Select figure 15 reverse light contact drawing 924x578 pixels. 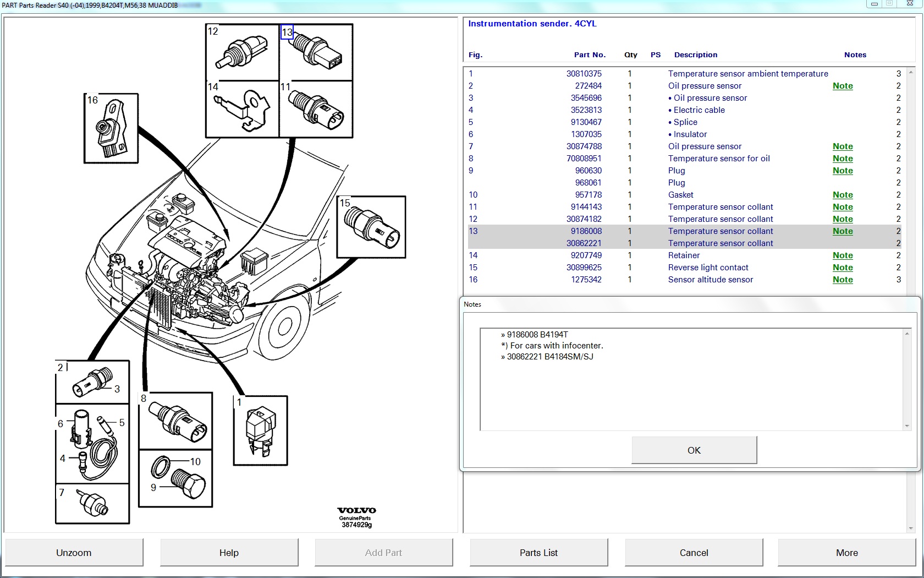click(x=371, y=227)
